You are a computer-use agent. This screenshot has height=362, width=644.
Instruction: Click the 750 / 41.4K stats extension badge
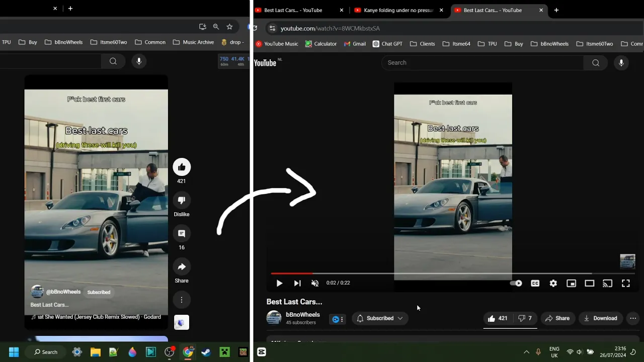click(233, 61)
